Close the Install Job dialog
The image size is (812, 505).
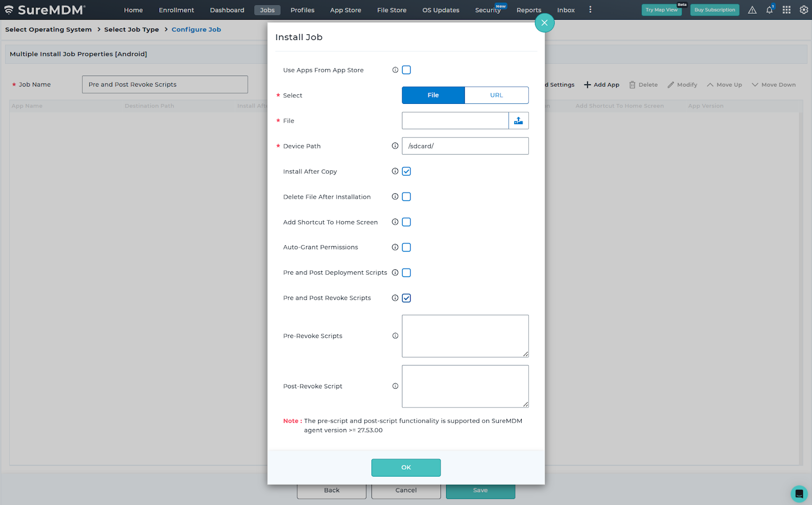[544, 23]
